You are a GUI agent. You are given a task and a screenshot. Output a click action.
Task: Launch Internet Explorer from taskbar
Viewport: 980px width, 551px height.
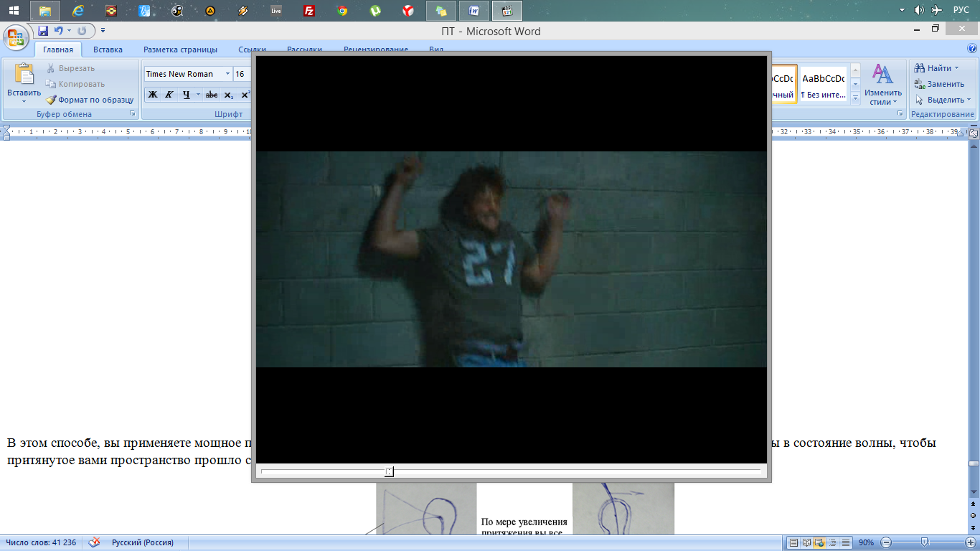click(x=78, y=11)
